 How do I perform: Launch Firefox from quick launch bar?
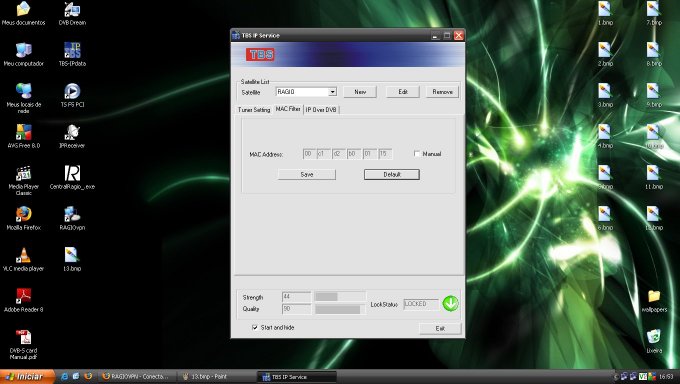tap(88, 376)
